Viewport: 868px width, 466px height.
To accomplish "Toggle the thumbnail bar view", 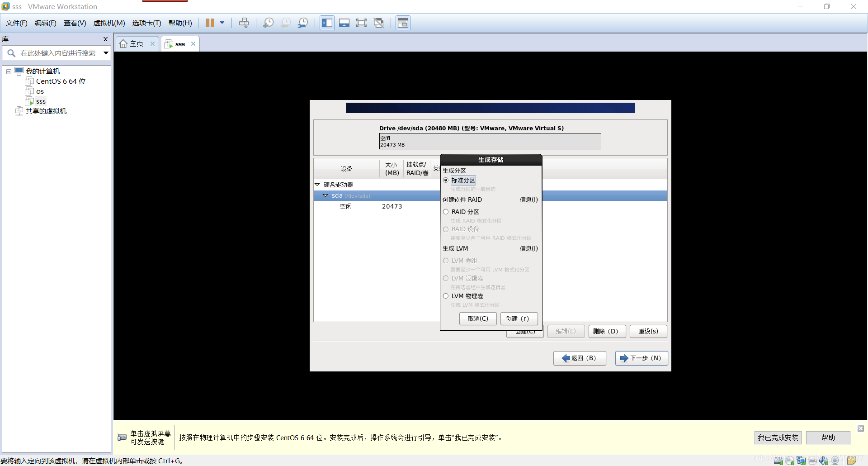I will coord(344,23).
